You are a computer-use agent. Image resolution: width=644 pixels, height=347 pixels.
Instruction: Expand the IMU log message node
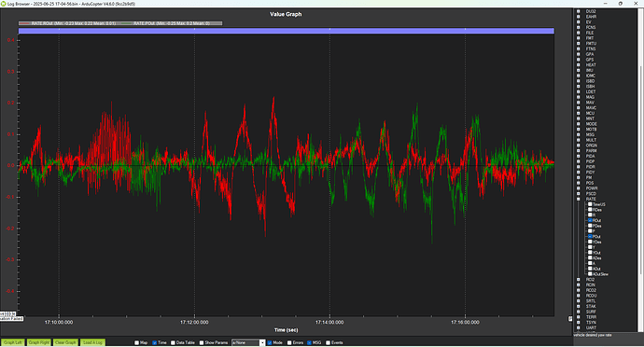[579, 70]
